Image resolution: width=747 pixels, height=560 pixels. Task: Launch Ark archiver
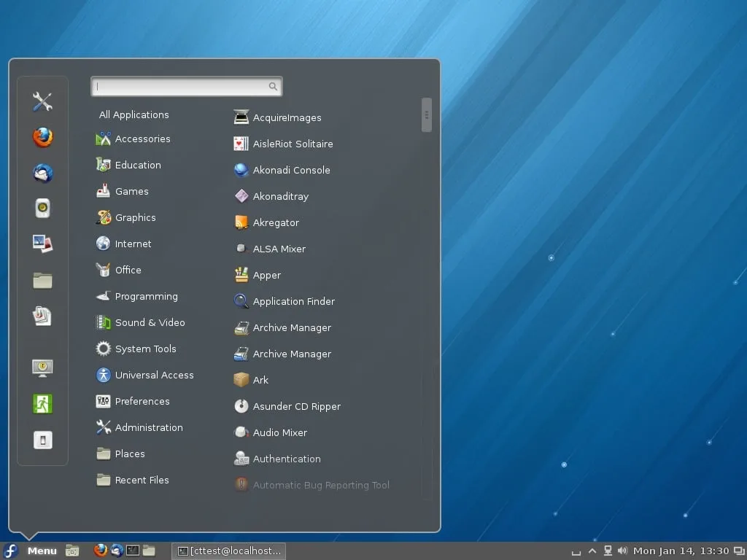coord(251,379)
